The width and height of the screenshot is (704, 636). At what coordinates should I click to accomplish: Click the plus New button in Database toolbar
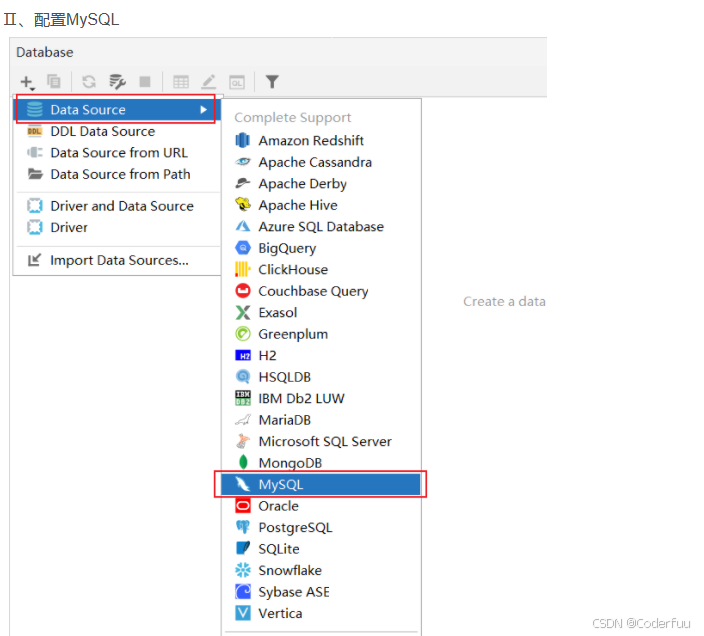[x=27, y=82]
